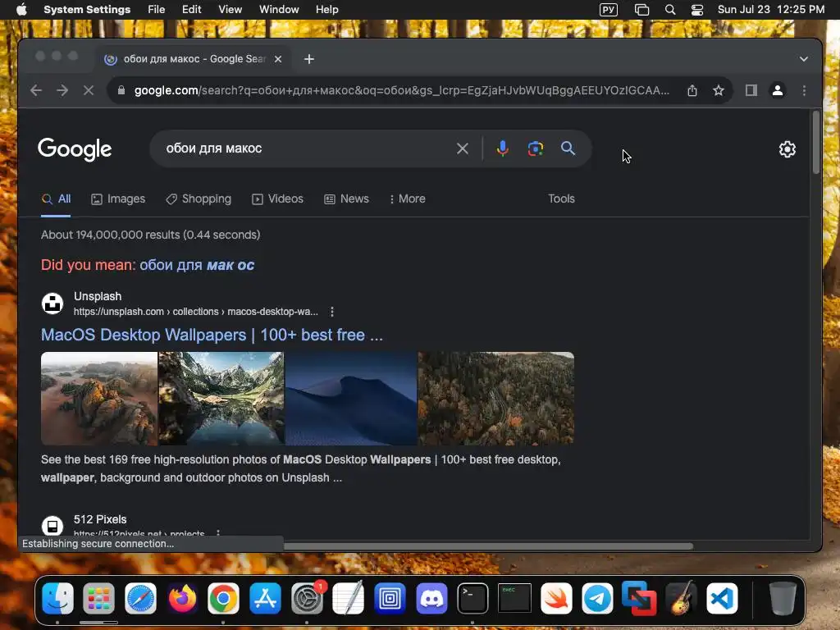Open the Chrome side panel
Image resolution: width=840 pixels, height=630 pixels.
[751, 90]
